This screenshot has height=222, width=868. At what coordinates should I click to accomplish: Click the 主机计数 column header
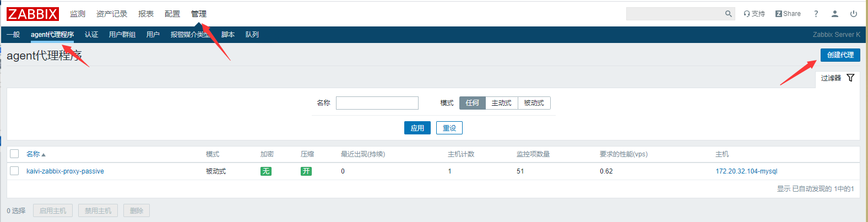[x=461, y=154]
